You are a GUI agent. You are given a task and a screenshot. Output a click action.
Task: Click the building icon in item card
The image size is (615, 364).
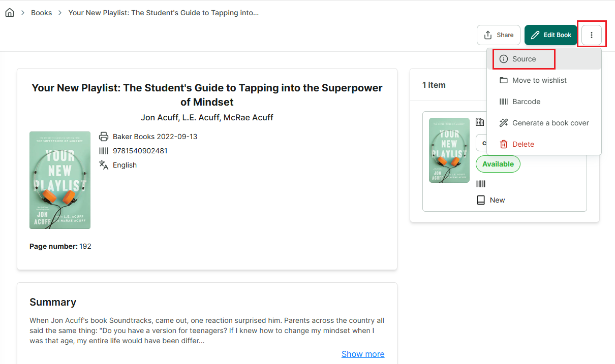click(x=480, y=122)
